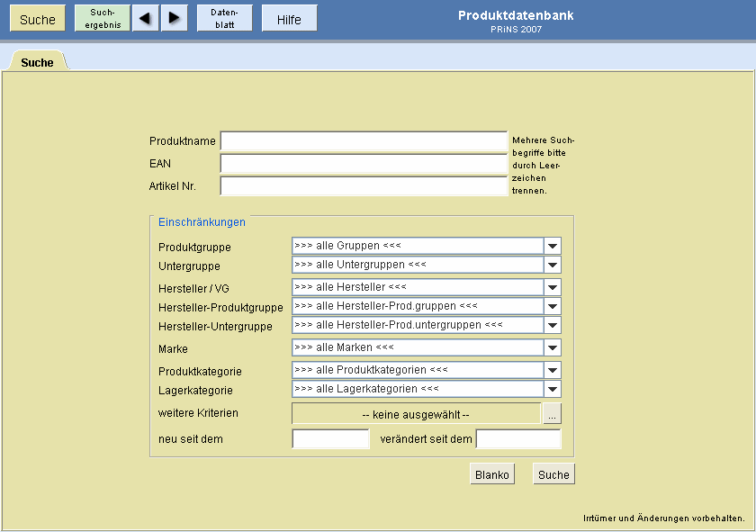This screenshot has width=756, height=532.
Task: Expand the Produktgruppe dropdown
Action: click(x=552, y=246)
